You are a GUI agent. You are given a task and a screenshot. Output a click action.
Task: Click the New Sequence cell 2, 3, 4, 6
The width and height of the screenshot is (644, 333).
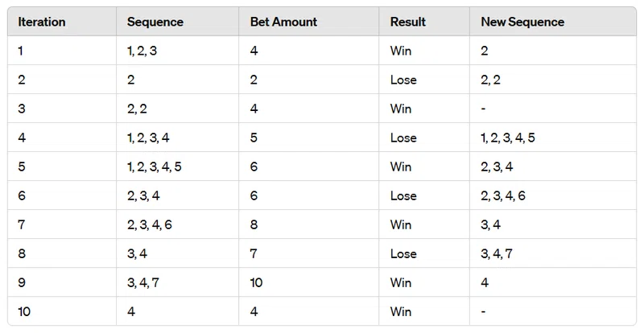(x=503, y=195)
